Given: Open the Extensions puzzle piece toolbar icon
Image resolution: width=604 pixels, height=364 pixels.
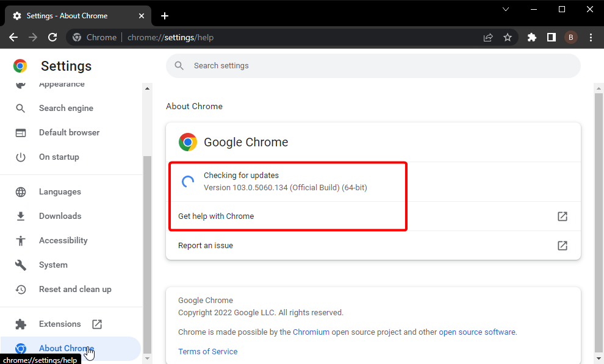Looking at the screenshot, I should (532, 37).
